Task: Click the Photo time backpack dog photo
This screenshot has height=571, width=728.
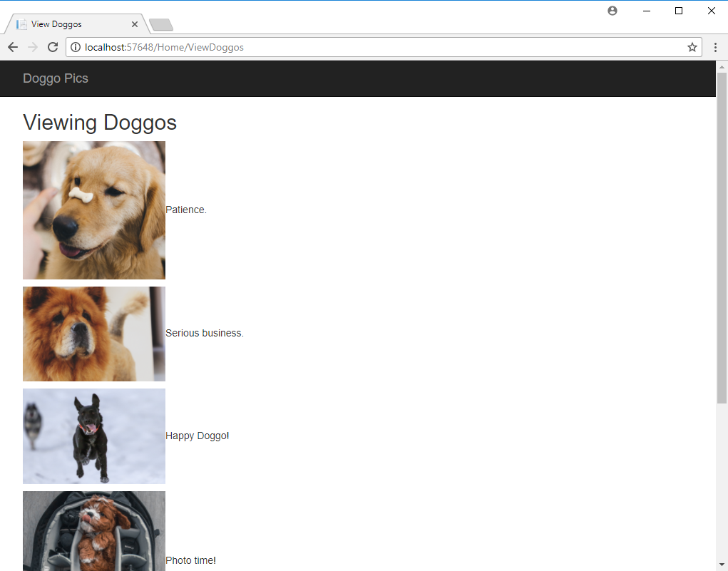Action: click(x=94, y=531)
